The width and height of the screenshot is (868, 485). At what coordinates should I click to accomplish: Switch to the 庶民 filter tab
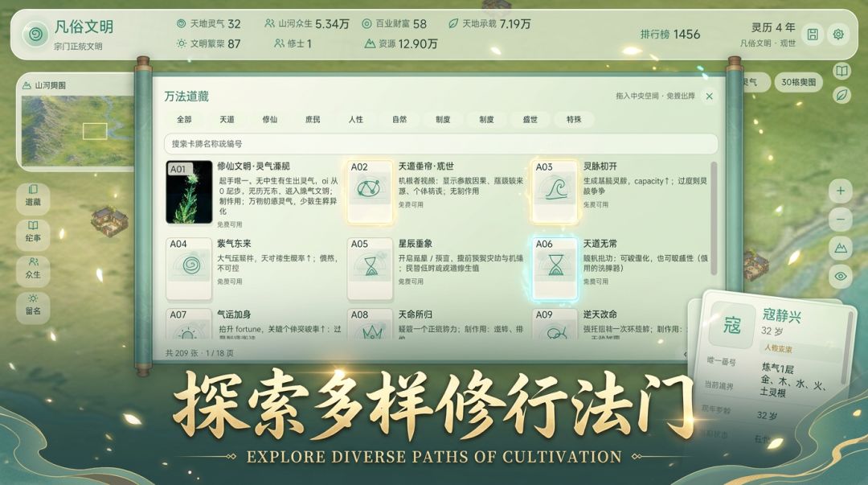313,119
